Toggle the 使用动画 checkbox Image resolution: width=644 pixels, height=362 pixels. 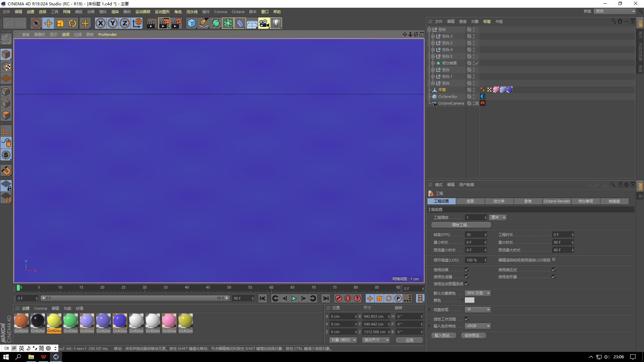tap(467, 269)
